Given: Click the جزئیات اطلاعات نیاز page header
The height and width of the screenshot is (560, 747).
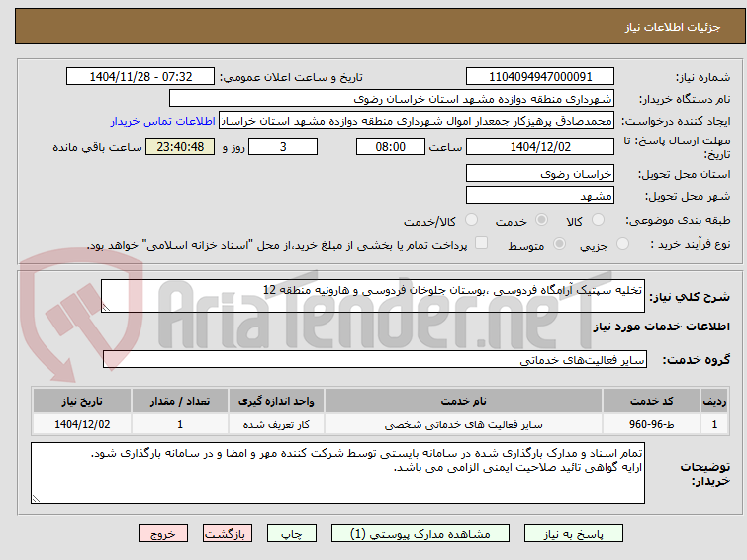Looking at the screenshot, I should 673,27.
